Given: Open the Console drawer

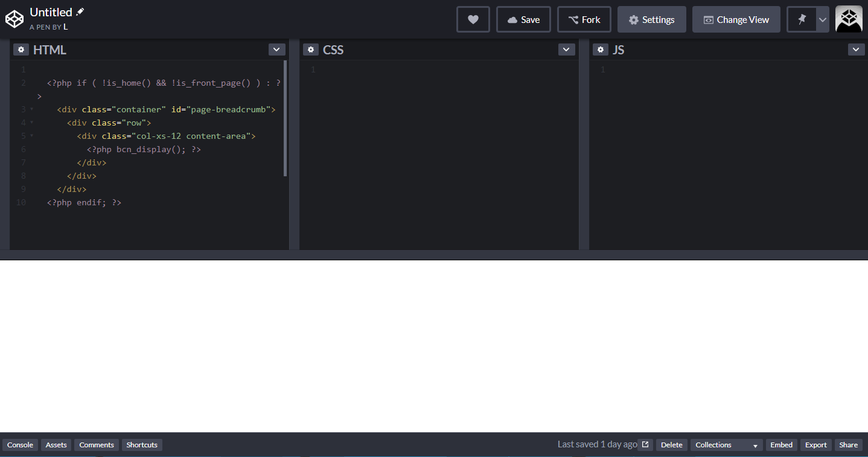Looking at the screenshot, I should [20, 444].
